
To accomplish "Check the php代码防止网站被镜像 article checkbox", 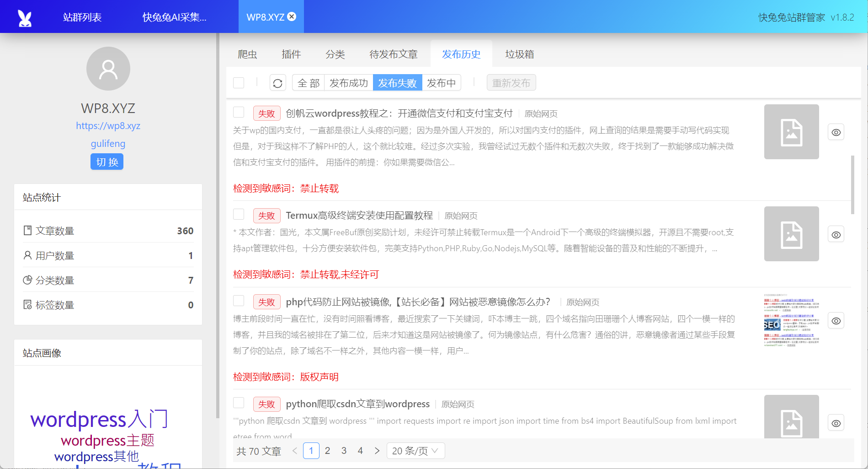I will 239,301.
